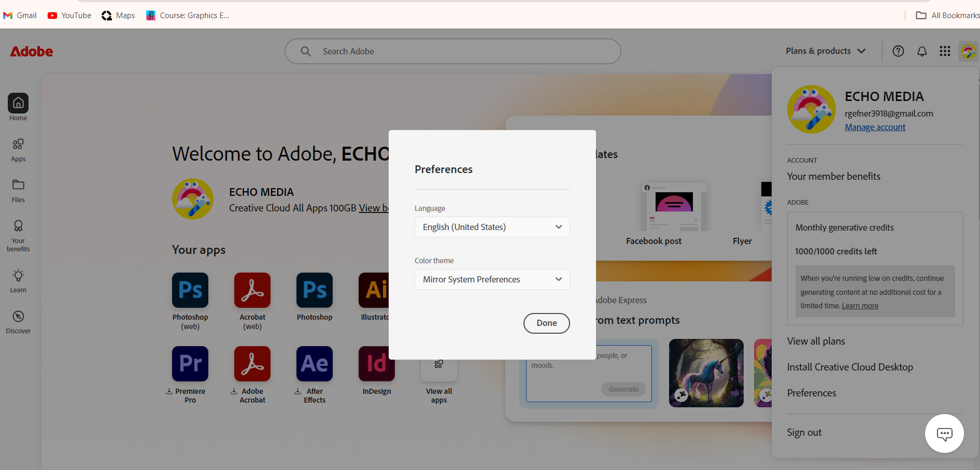Viewport: 980px width, 470px height.
Task: Click the Monthly generative credits heading
Action: click(844, 227)
